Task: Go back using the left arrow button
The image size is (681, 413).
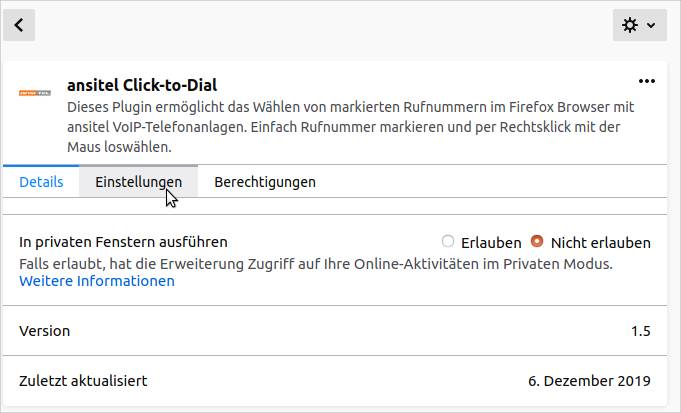Action: pyautogui.click(x=19, y=25)
